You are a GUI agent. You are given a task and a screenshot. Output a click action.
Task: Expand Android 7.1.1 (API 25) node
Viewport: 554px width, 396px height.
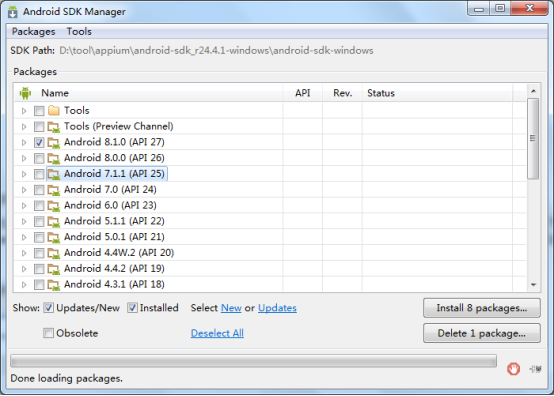(24, 174)
